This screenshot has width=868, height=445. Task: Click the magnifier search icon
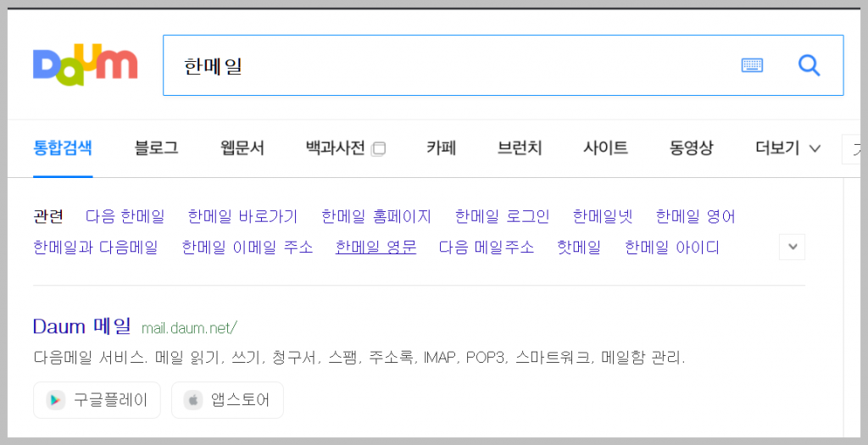coord(809,65)
